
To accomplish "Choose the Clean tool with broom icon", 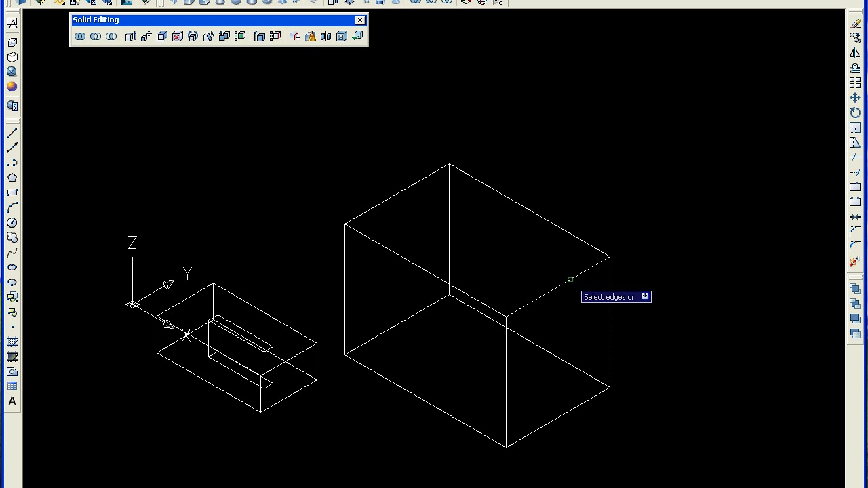I will point(311,37).
